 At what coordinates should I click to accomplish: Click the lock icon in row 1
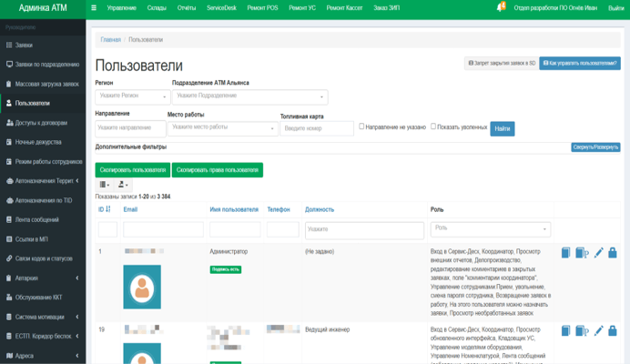coord(613,253)
